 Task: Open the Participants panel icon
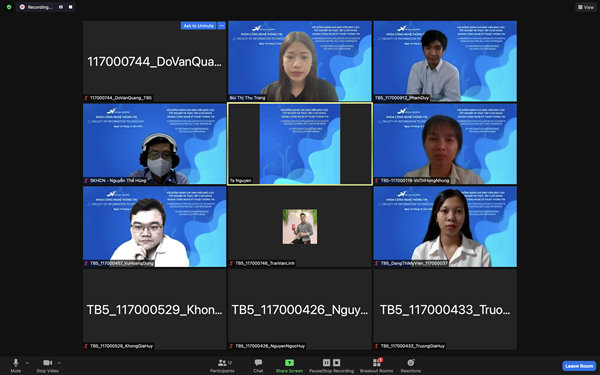coord(222,362)
